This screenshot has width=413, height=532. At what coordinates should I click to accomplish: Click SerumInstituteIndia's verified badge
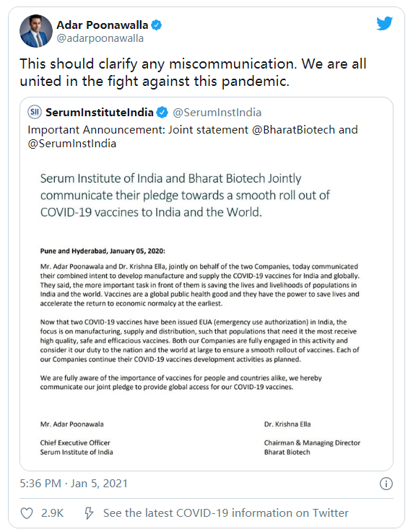(x=162, y=113)
